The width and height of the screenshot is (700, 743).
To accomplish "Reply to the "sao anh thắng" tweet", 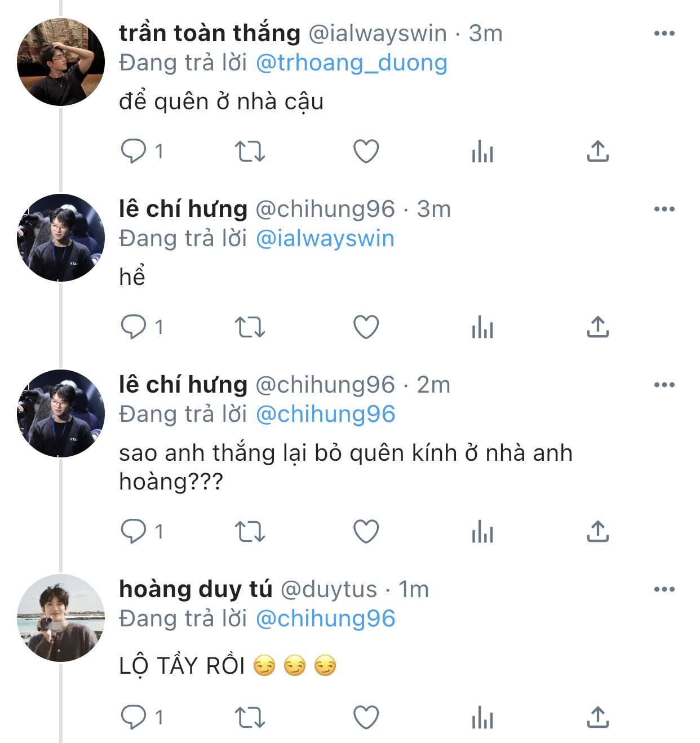I will [x=134, y=532].
